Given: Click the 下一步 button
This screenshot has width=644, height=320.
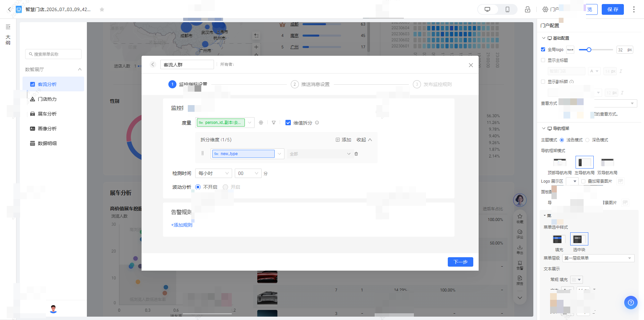Looking at the screenshot, I should tap(460, 262).
